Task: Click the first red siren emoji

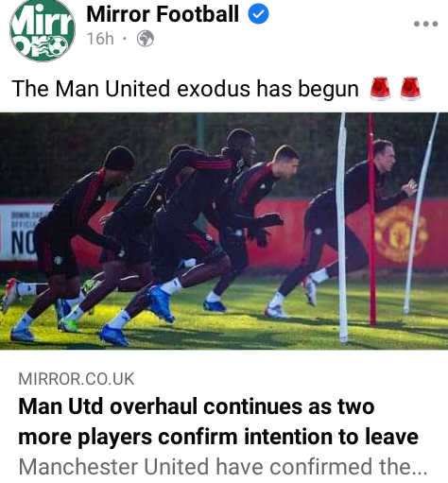Action: [x=380, y=89]
